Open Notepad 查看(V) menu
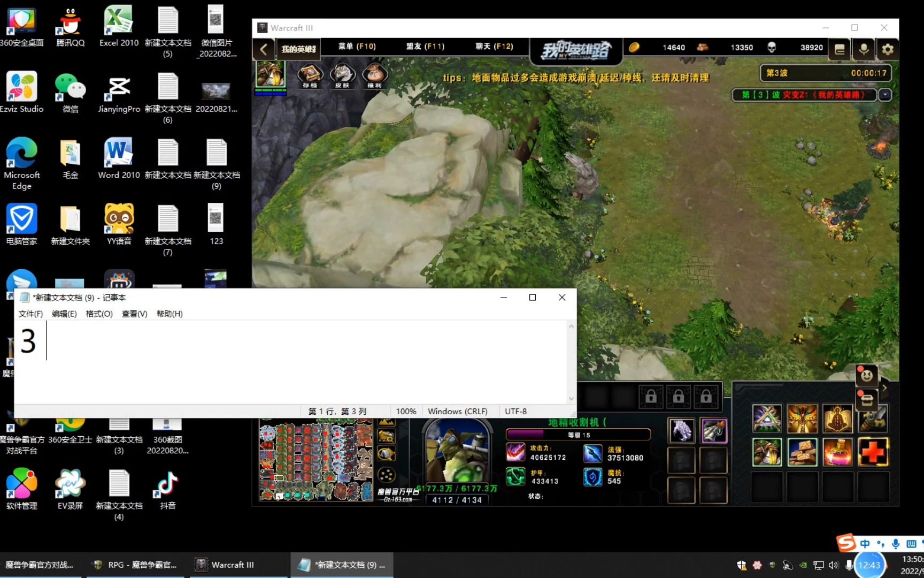 click(134, 314)
